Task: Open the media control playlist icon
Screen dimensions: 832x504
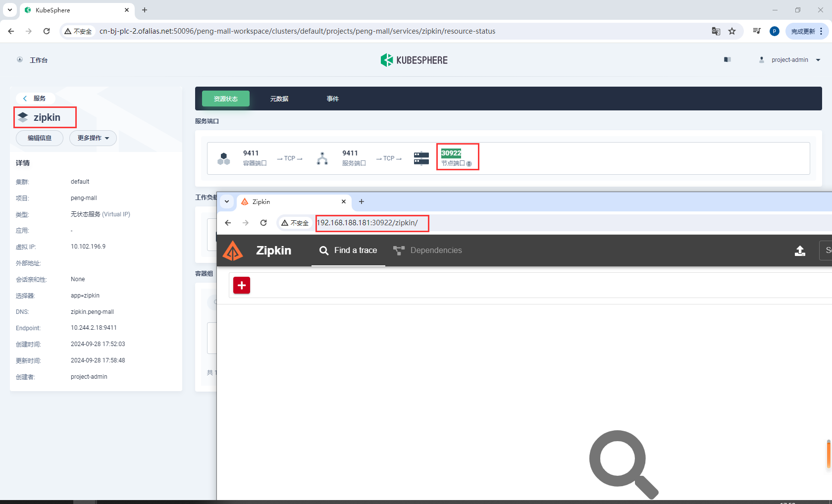Action: coord(757,31)
